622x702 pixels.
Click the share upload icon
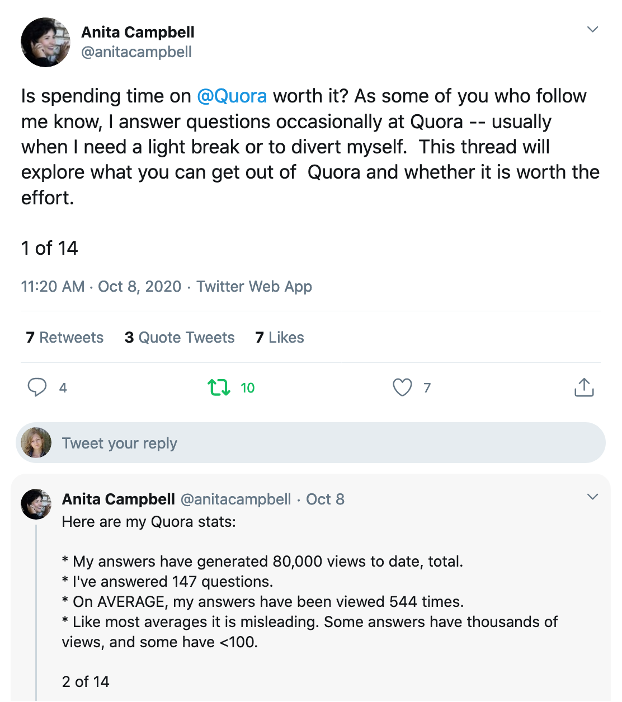pyautogui.click(x=584, y=387)
